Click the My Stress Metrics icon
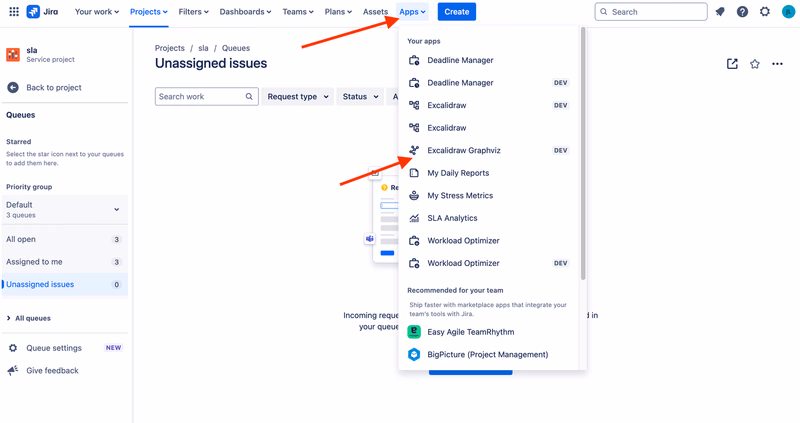800x423 pixels. 414,195
